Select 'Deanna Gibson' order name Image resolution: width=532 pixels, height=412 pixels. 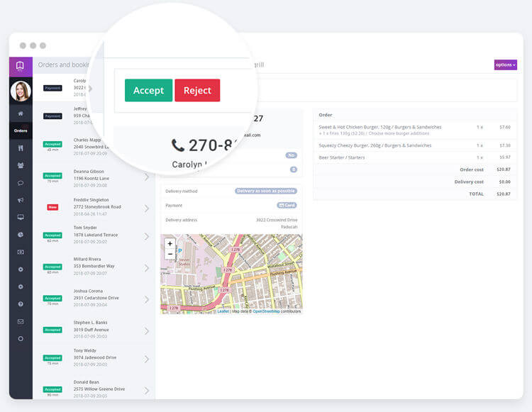point(89,172)
